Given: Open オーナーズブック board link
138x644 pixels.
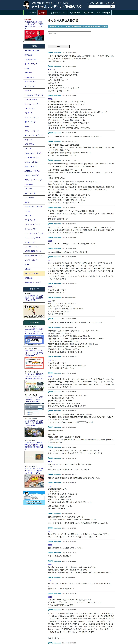Looking at the screenshot, I should click(x=34, y=64).
